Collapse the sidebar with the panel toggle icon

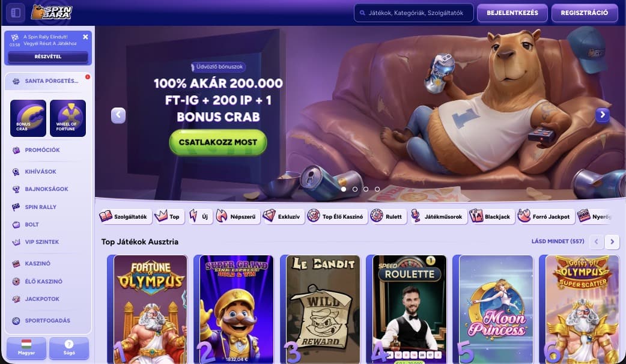coord(16,13)
